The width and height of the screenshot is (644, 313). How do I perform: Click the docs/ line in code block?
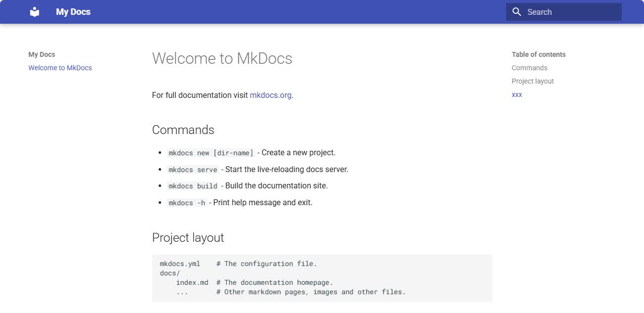click(x=170, y=273)
